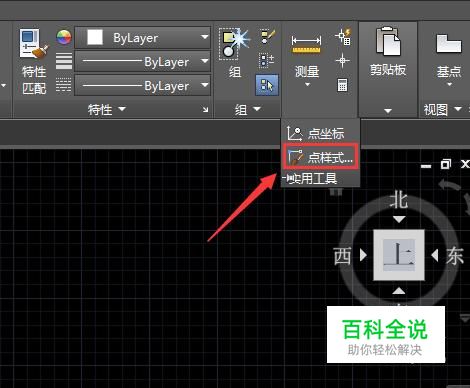This screenshot has width=470, height=388.
Task: Expand the 剪贴板 panel dropdown arrow
Action: (x=388, y=111)
